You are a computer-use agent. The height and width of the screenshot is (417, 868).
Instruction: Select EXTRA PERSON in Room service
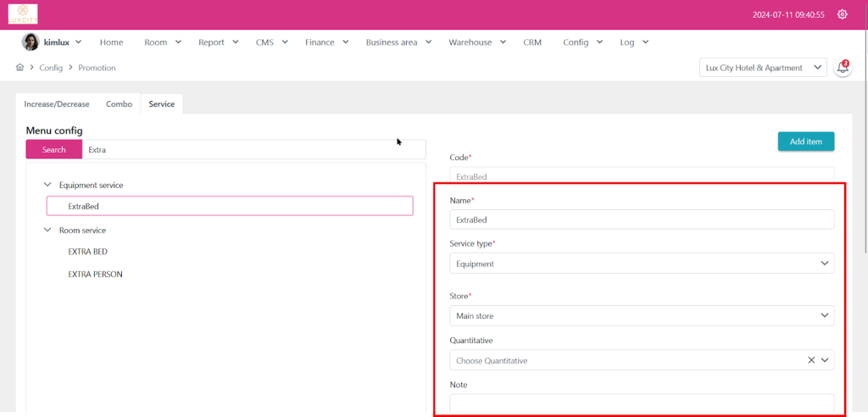tap(95, 275)
